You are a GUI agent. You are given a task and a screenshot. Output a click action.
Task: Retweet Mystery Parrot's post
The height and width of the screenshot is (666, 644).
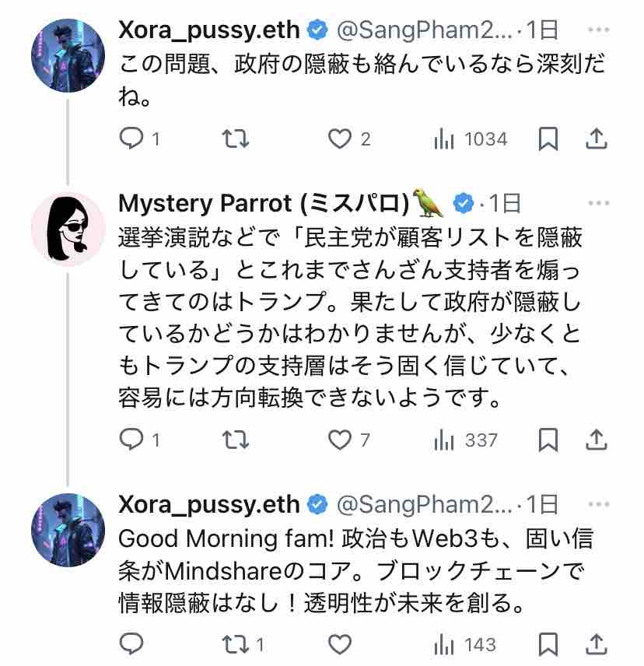pyautogui.click(x=235, y=440)
